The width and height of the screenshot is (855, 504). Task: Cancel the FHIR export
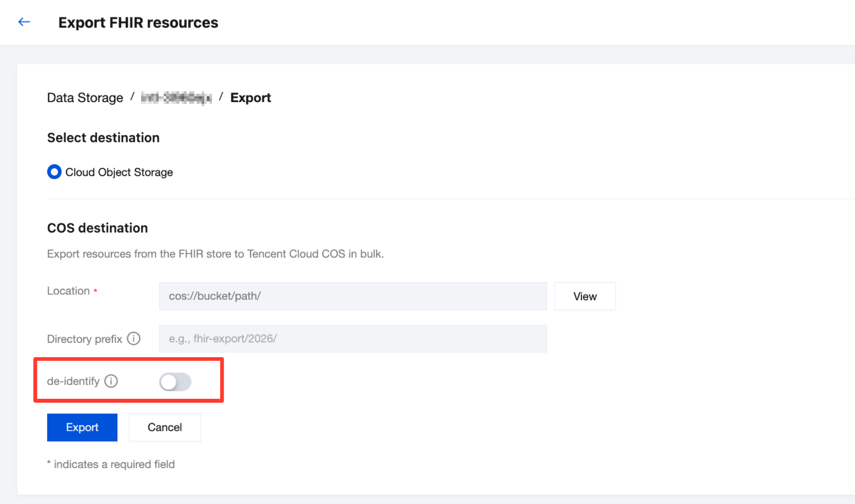click(165, 428)
